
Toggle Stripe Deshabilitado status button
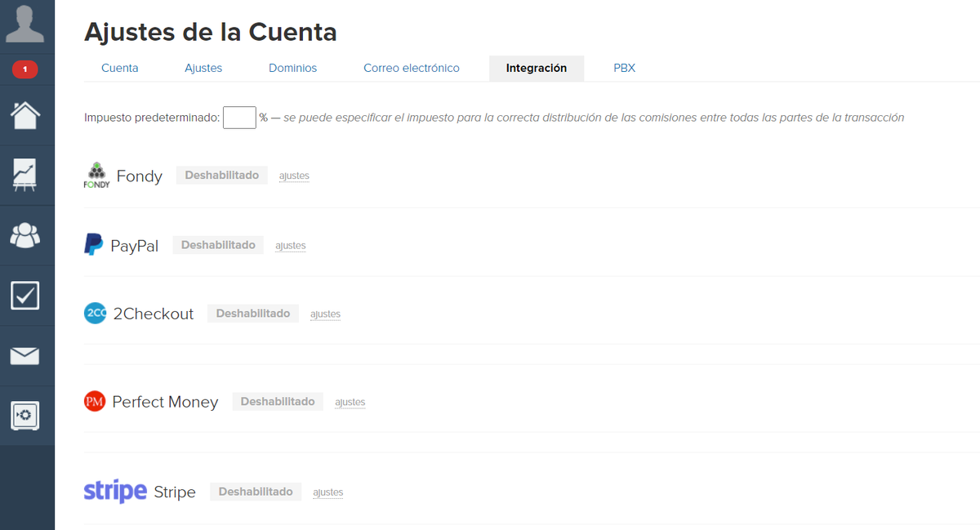(x=256, y=492)
